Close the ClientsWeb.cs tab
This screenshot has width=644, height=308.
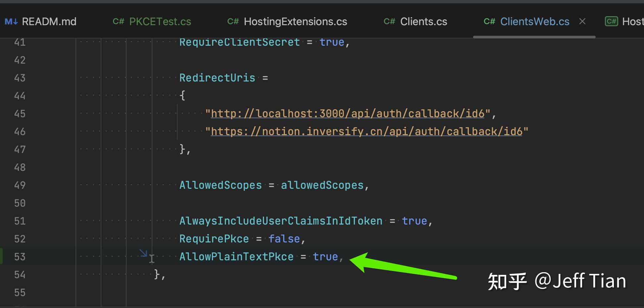point(582,22)
